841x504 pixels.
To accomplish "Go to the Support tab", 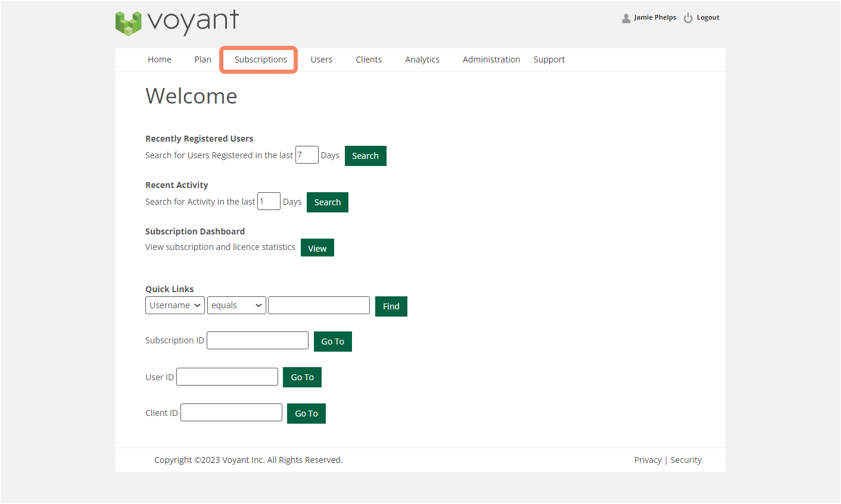I will point(549,60).
